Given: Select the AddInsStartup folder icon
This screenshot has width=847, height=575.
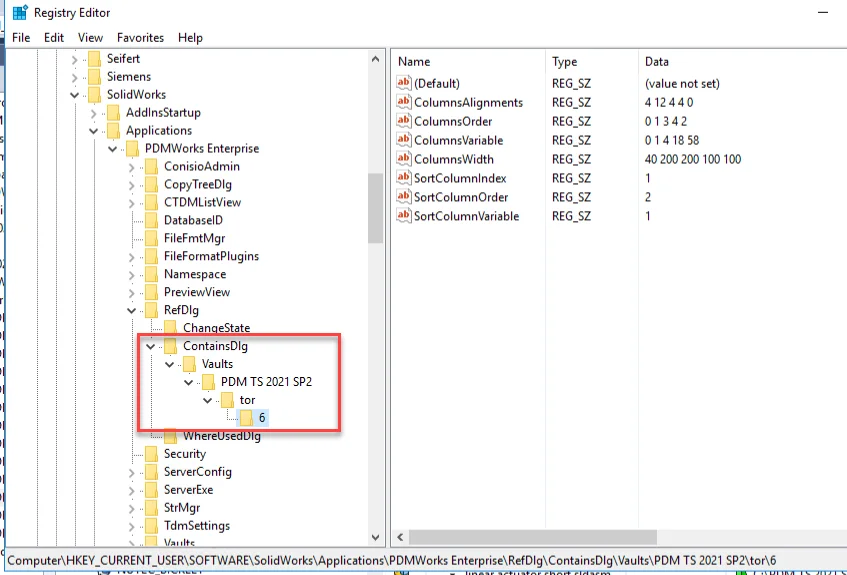Looking at the screenshot, I should (113, 112).
